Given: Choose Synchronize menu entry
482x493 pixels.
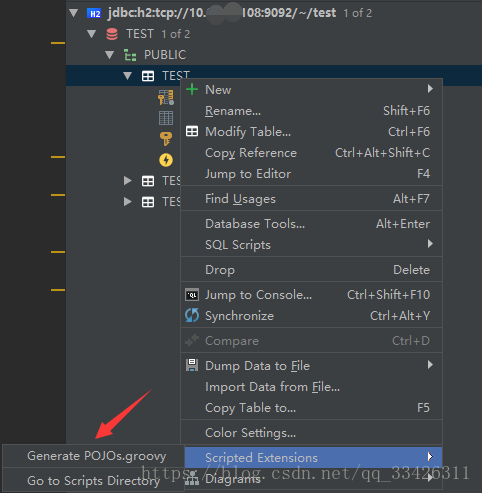Looking at the screenshot, I should 311,316.
